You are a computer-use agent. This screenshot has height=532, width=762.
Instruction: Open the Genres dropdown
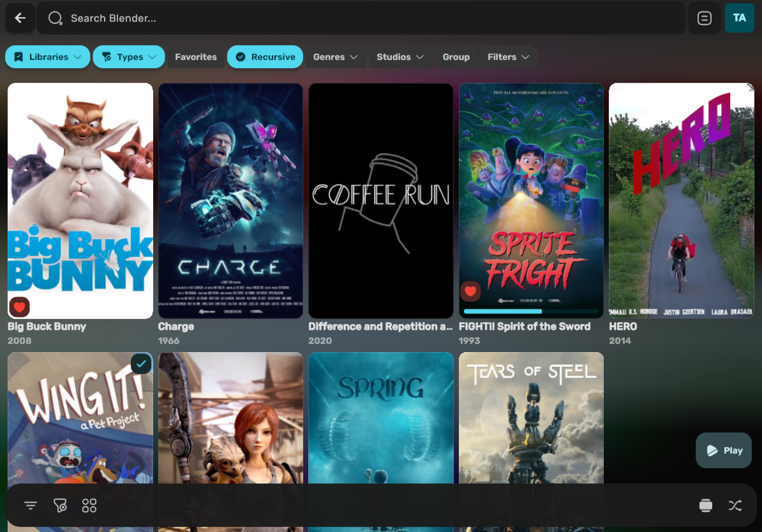tap(335, 57)
